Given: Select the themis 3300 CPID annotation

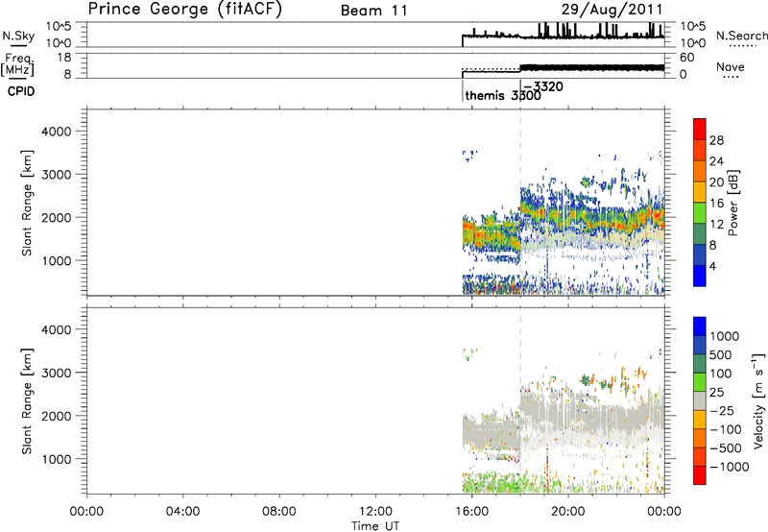Looking at the screenshot, I should 503,95.
